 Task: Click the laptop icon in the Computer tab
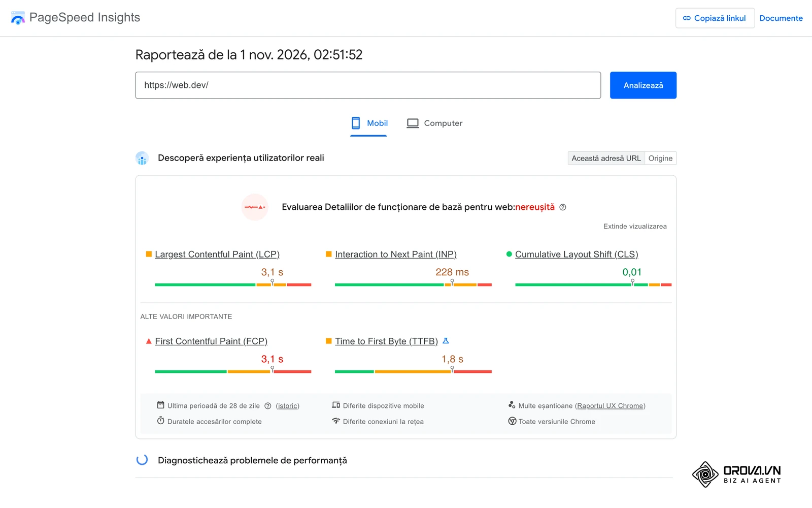tap(413, 123)
